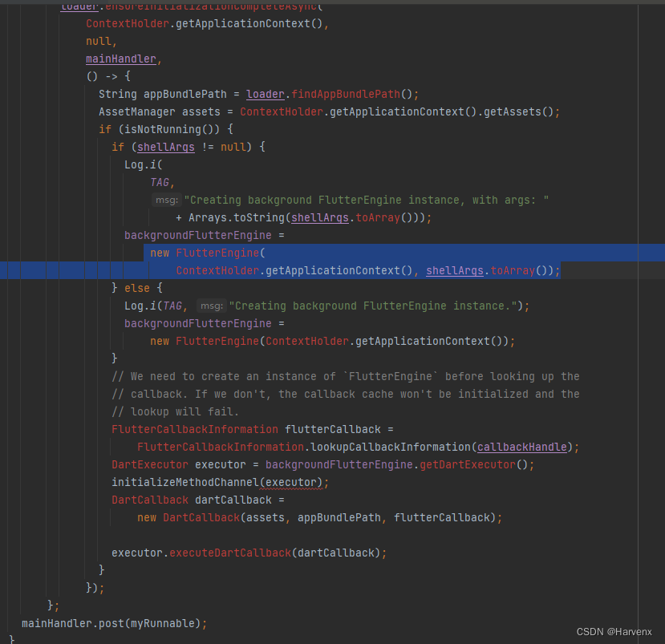Click DartCallback dartCallback declaration

(x=197, y=500)
